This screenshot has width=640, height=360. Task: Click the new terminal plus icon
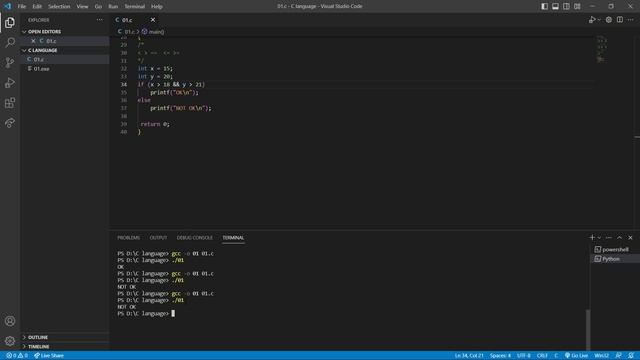592,237
